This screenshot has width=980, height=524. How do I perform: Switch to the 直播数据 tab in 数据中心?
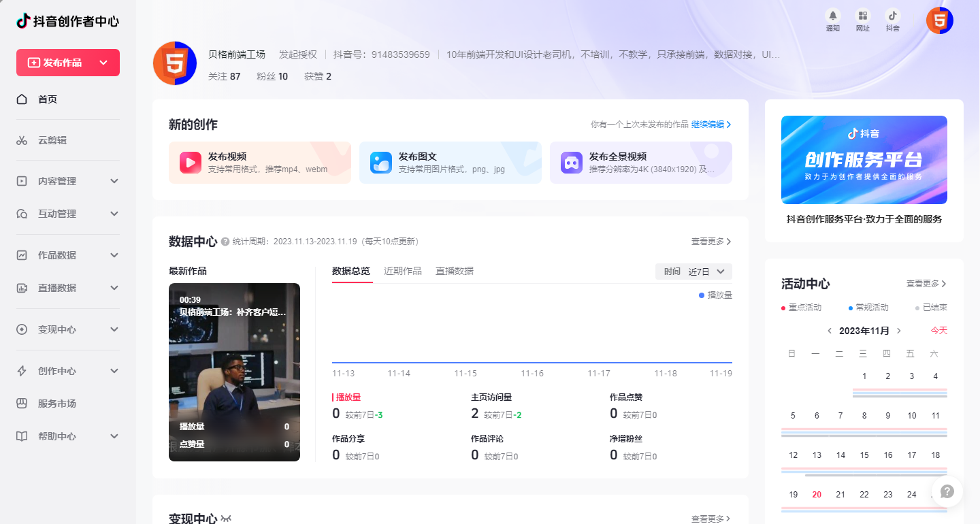[455, 271]
